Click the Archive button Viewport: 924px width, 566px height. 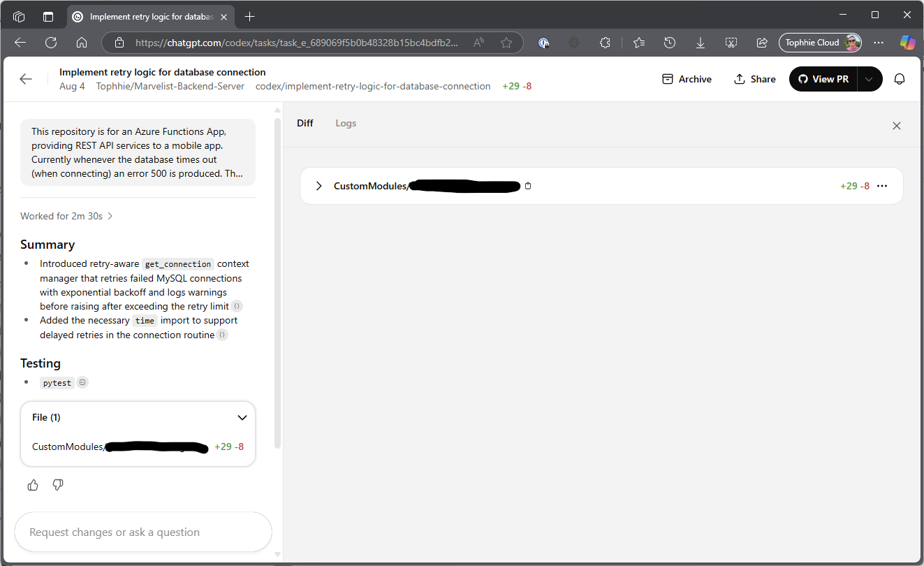(x=687, y=79)
